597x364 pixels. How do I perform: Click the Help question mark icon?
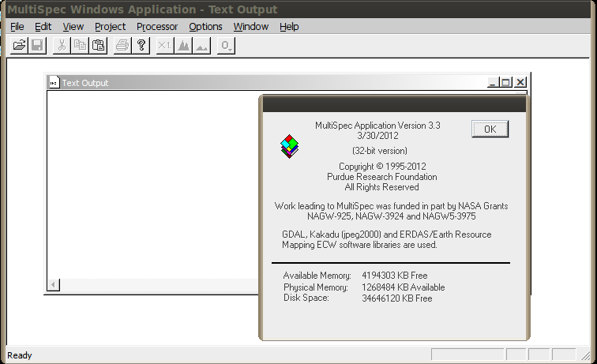click(x=141, y=46)
